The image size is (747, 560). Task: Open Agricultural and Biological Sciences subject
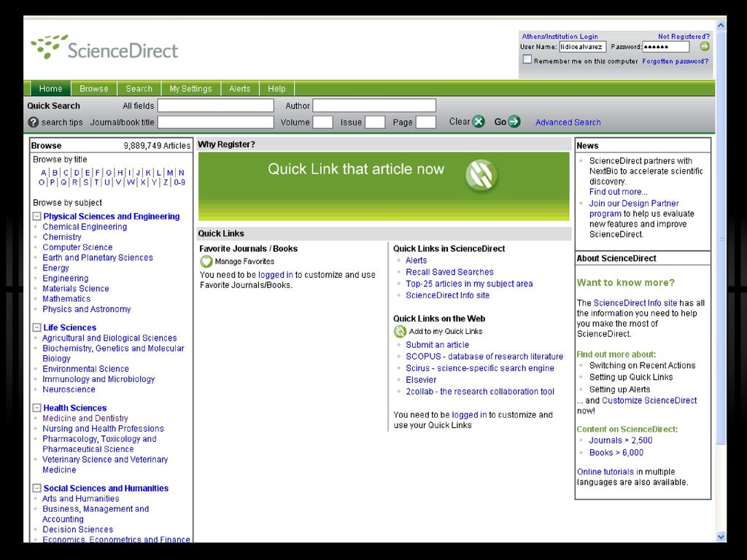pyautogui.click(x=109, y=338)
